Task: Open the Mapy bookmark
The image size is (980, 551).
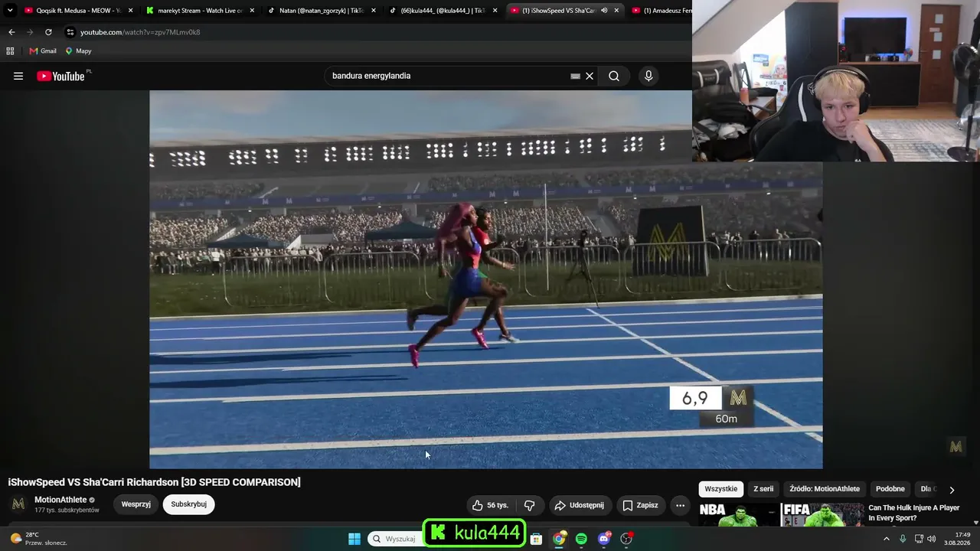Action: (x=78, y=51)
